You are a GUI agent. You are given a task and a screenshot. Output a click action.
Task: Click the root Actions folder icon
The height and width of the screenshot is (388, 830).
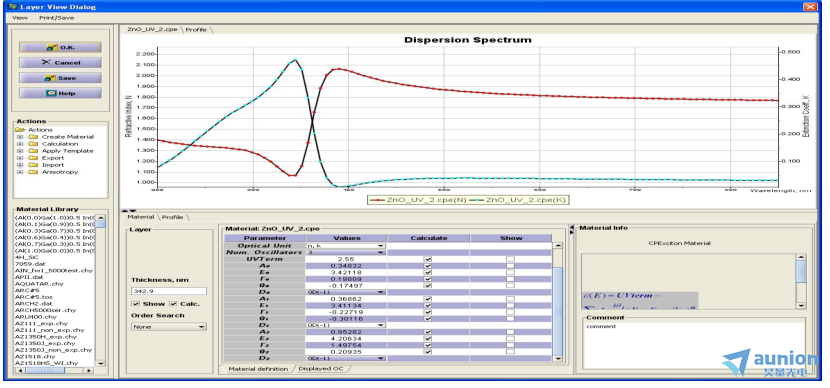(20, 130)
